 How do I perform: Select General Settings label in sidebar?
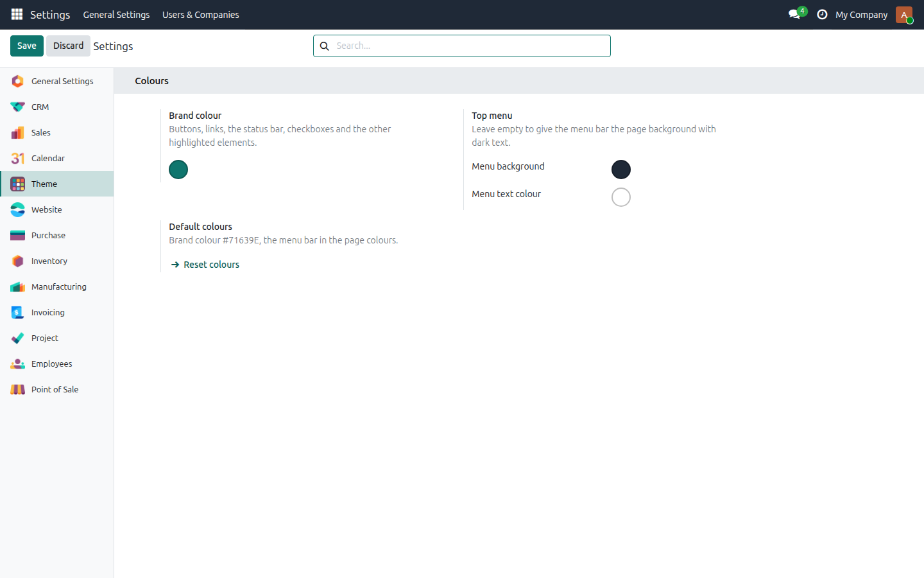pos(62,81)
